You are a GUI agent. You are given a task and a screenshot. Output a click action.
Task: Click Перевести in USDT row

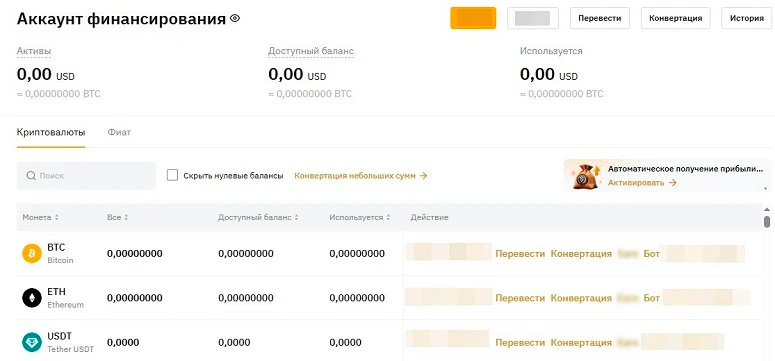coord(520,342)
